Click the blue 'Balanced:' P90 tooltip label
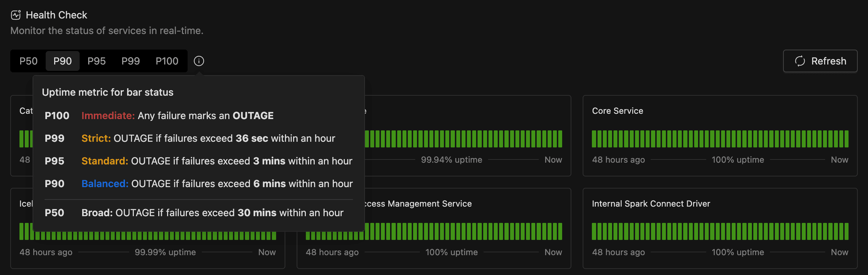Viewport: 868px width, 275px height. pos(105,184)
